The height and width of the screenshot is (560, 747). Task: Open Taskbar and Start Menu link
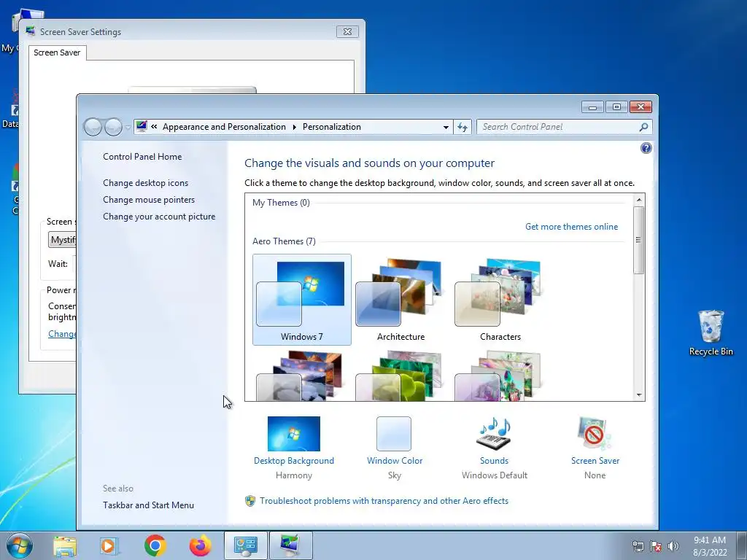[148, 505]
